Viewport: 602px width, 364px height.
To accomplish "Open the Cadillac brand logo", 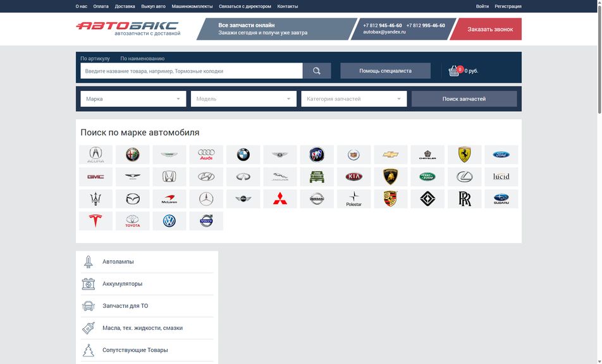I will coord(353,155).
